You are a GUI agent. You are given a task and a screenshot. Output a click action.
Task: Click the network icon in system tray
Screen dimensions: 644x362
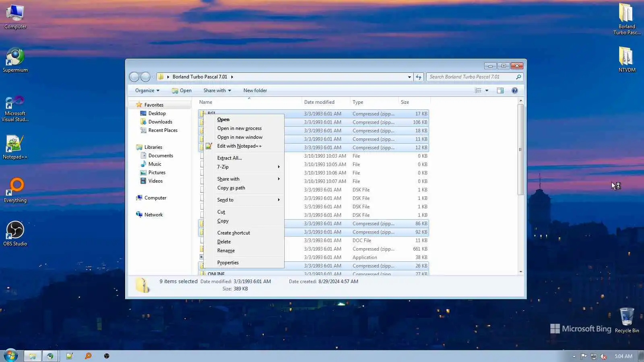pyautogui.click(x=594, y=356)
